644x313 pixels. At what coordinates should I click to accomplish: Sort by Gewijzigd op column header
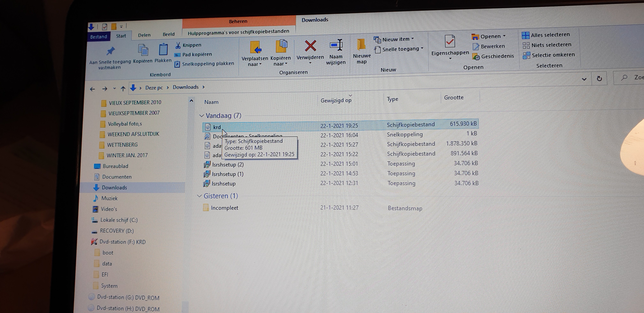[336, 100]
